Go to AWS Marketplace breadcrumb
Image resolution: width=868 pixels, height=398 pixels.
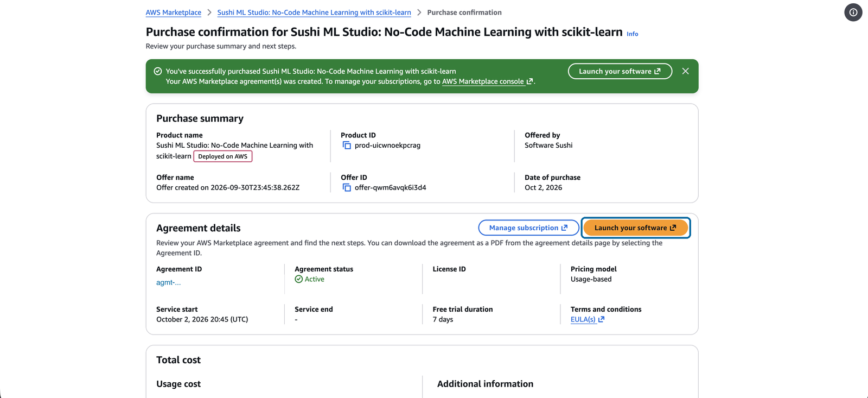coord(174,12)
